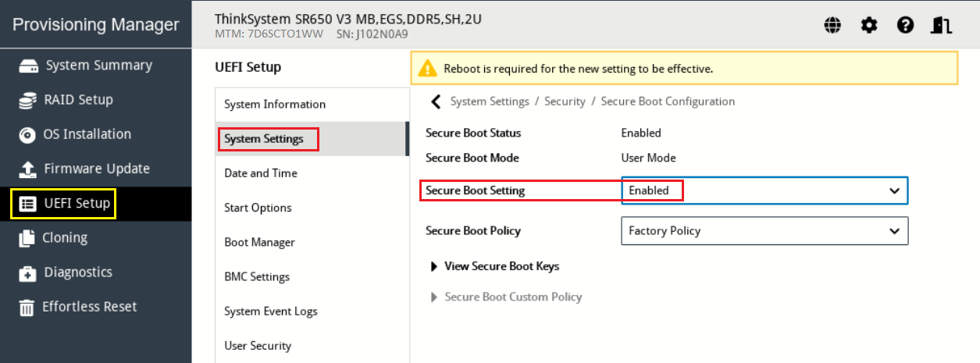Go to Boot Manager settings
Viewport: 980px width, 363px height.
pos(259,243)
